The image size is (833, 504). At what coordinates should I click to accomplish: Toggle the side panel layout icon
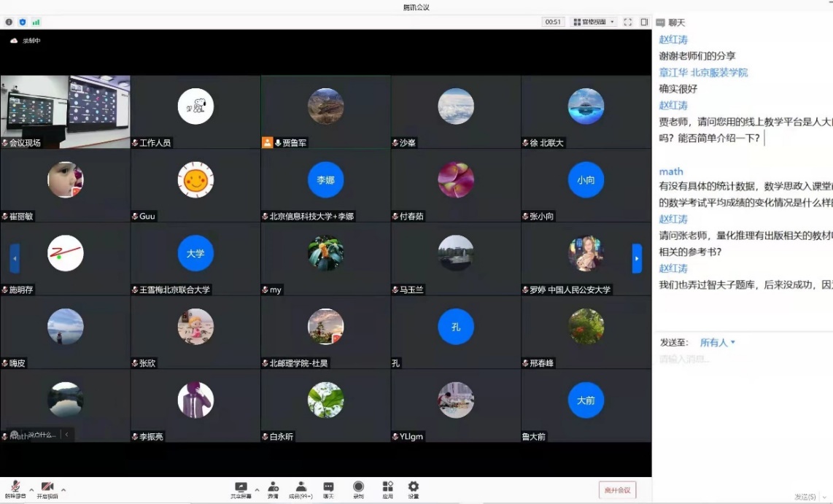pyautogui.click(x=644, y=22)
